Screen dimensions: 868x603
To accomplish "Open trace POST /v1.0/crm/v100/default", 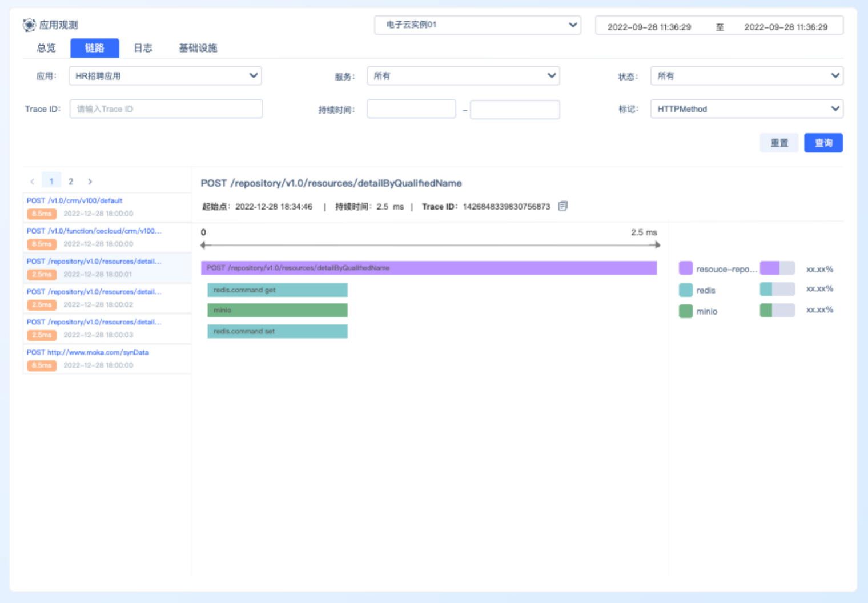I will pyautogui.click(x=107, y=207).
